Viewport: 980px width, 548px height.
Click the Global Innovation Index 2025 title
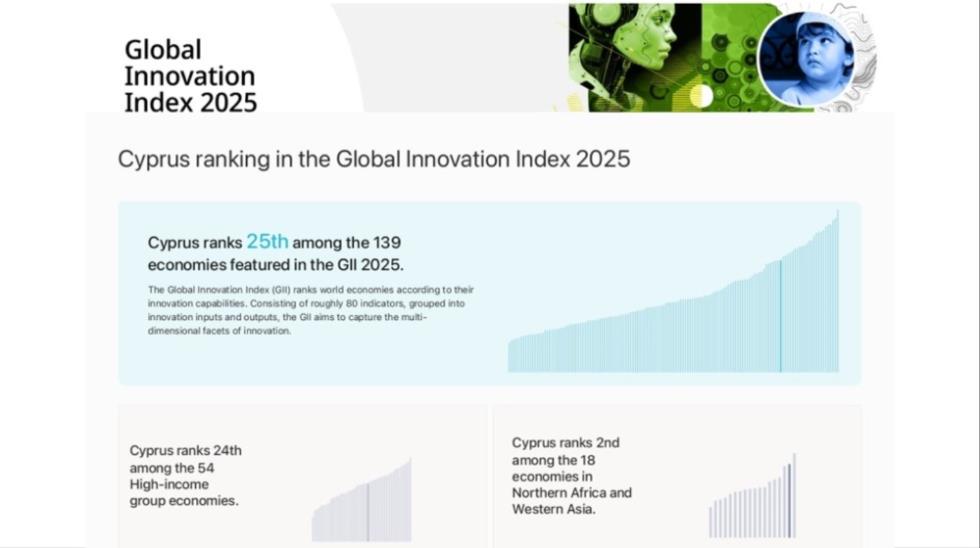(191, 76)
